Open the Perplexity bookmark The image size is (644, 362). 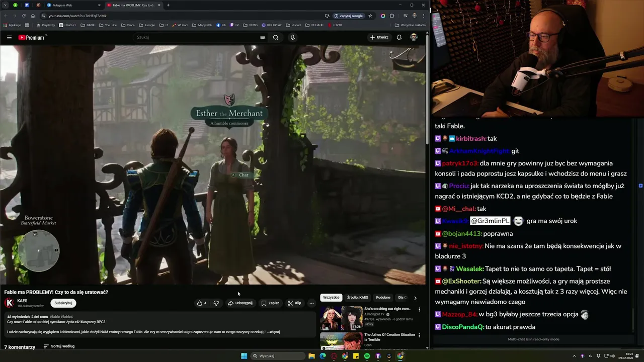(x=45, y=25)
